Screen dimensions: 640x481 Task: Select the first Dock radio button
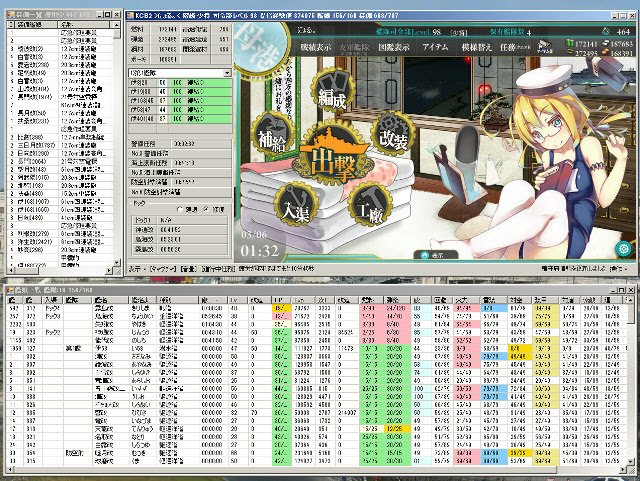180,209
